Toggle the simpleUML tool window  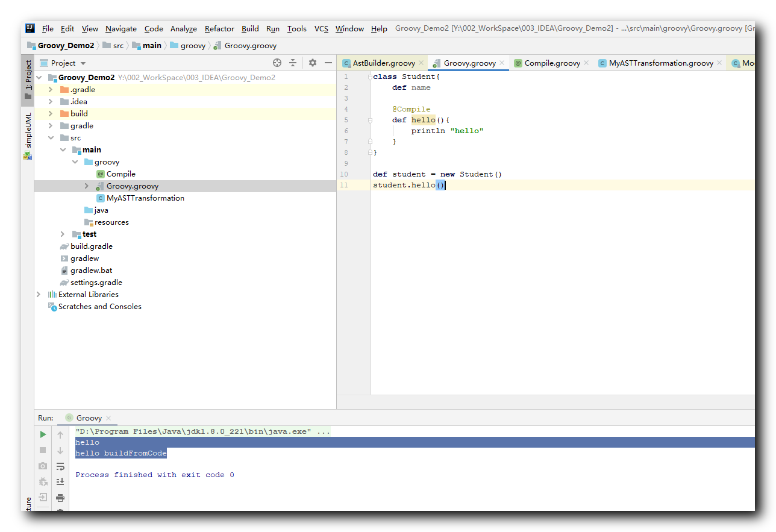tap(28, 135)
